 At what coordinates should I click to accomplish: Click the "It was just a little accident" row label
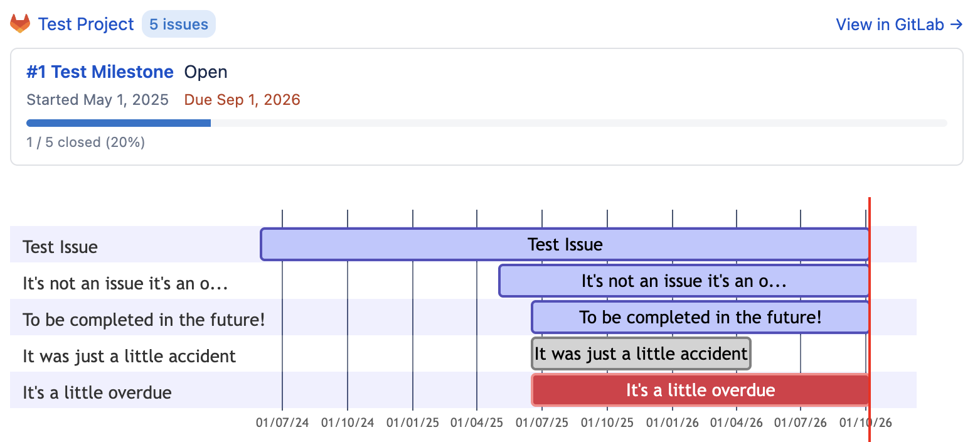click(x=129, y=356)
